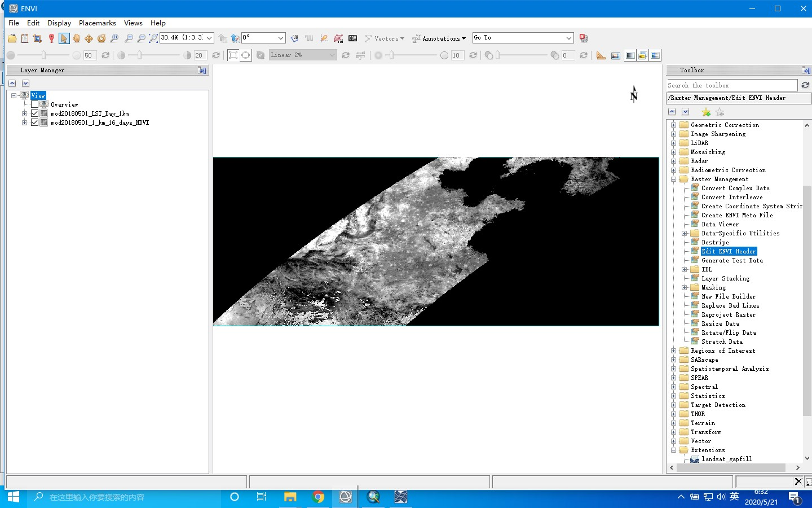Click the brightness slider handle

[43, 55]
